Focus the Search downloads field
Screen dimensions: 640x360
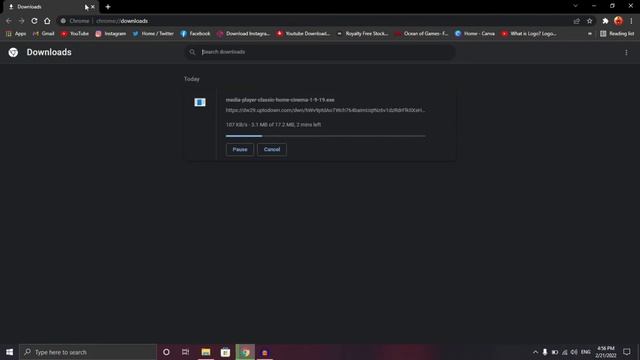pyautogui.click(x=320, y=52)
